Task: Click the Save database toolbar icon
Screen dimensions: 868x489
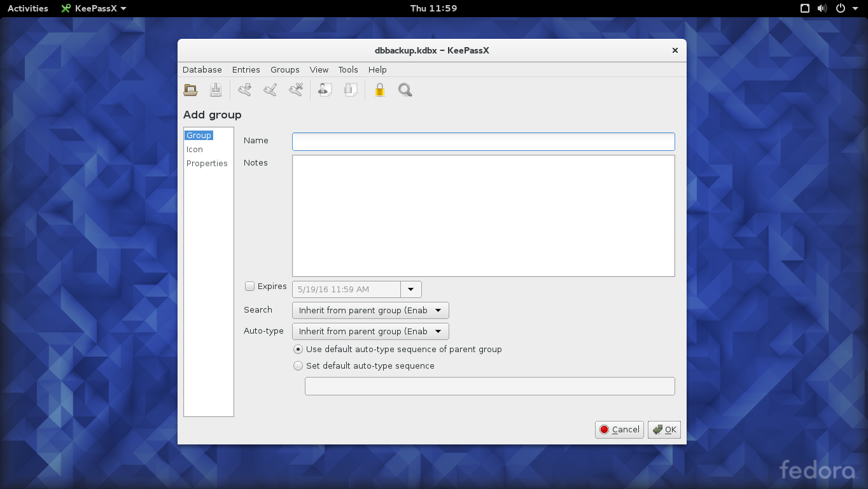Action: click(216, 90)
